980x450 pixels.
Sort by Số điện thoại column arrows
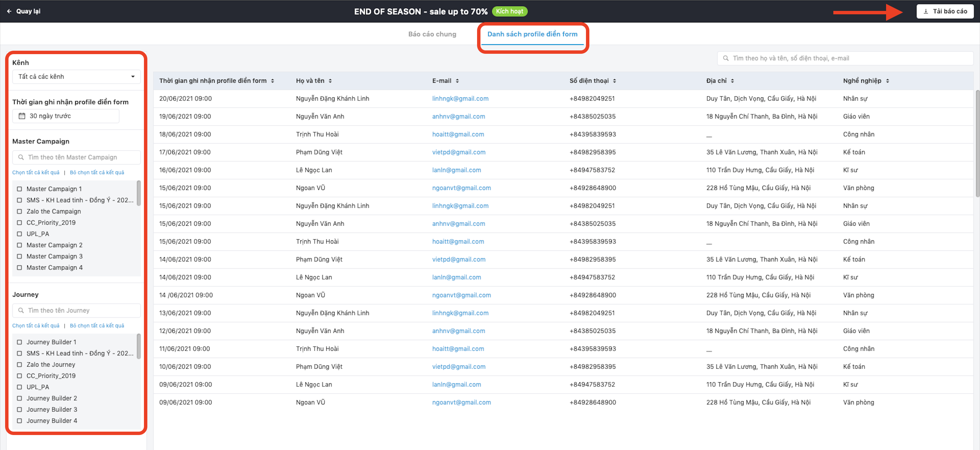point(615,81)
